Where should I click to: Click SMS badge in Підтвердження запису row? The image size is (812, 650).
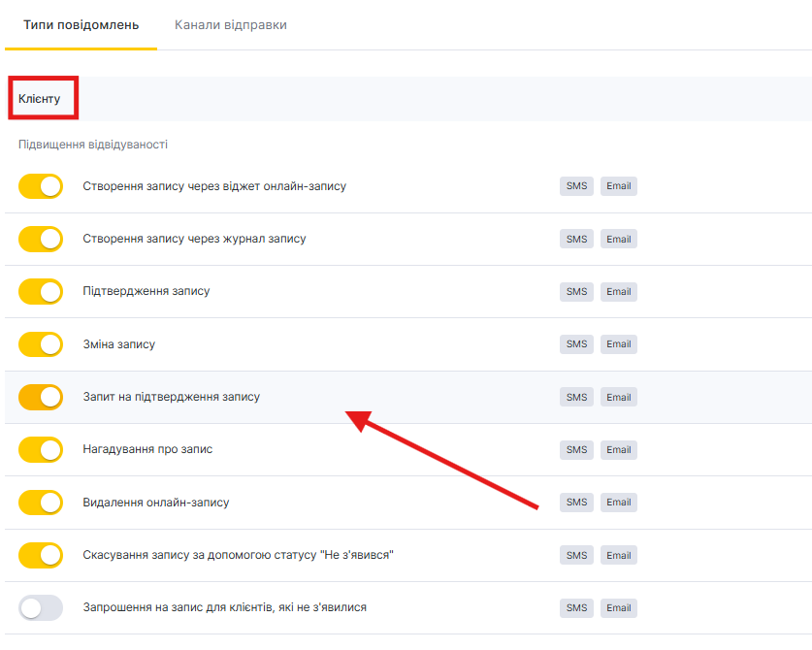click(576, 292)
